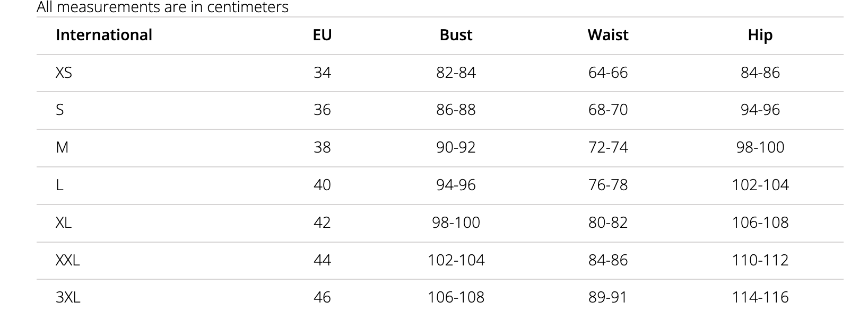Click hip measurement 114-116 for 3XL

(x=760, y=297)
